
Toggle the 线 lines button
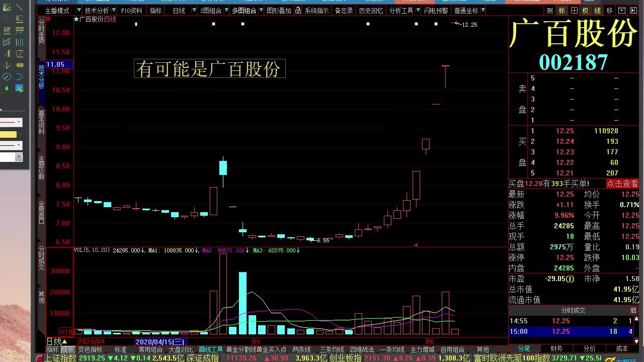597,11
